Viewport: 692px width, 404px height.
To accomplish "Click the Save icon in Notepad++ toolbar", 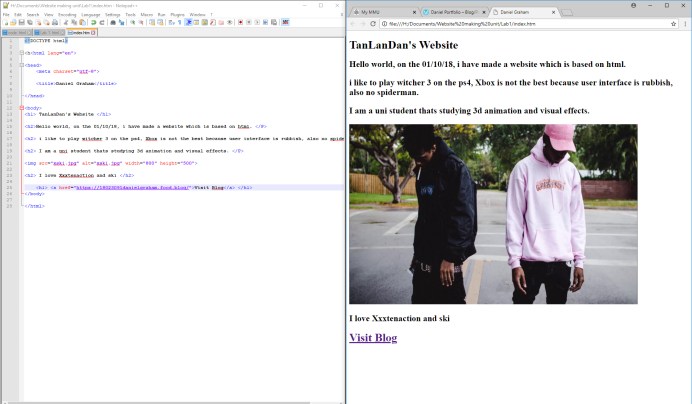I will [21, 22].
